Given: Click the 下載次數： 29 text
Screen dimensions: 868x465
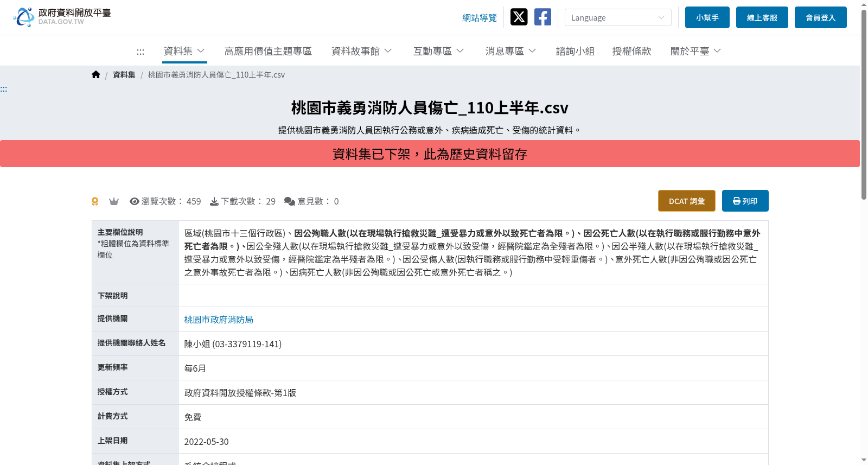Looking at the screenshot, I should pos(248,201).
